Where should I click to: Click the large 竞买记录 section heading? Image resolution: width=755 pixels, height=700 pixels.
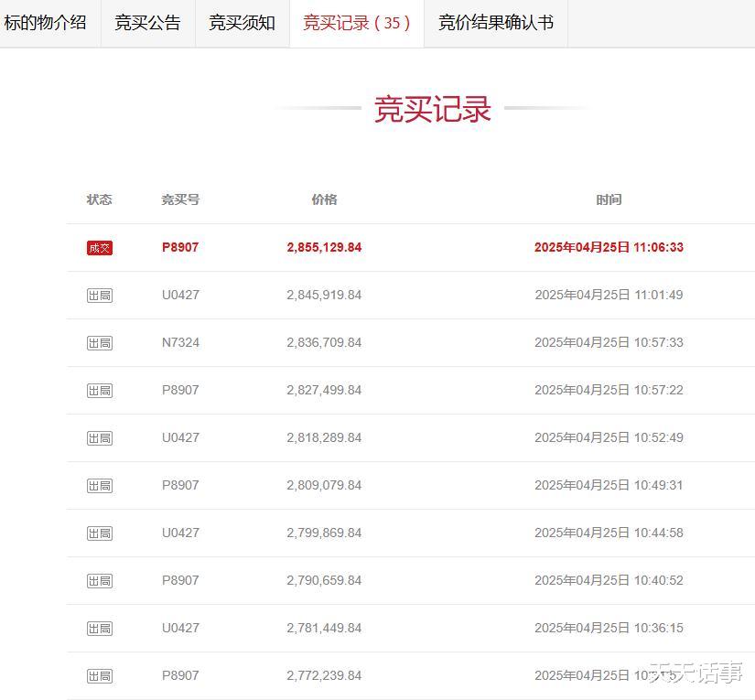point(432,109)
